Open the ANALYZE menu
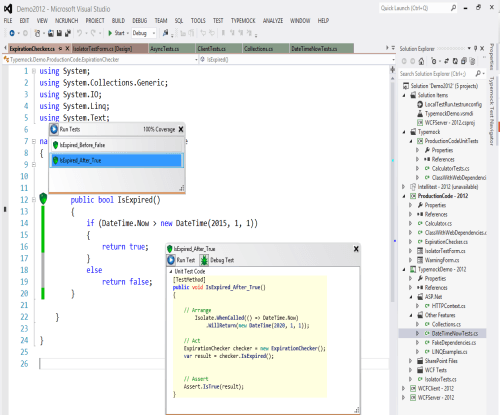Viewport: 500px width, 415px height. coord(273,21)
